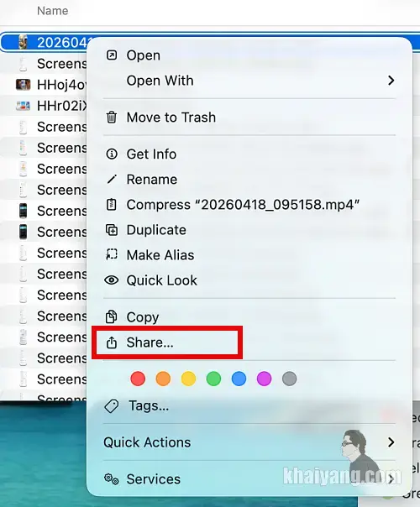Image resolution: width=420 pixels, height=507 pixels.
Task: Expand the Open With submenu
Action: point(249,81)
